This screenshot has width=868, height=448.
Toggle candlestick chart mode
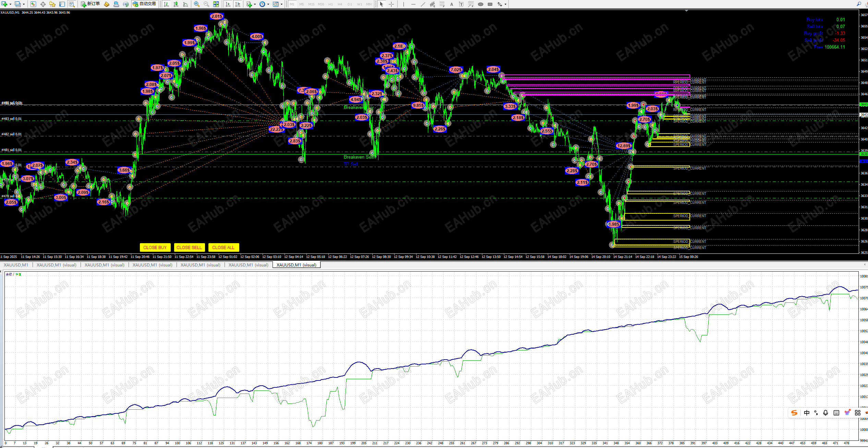pos(176,4)
